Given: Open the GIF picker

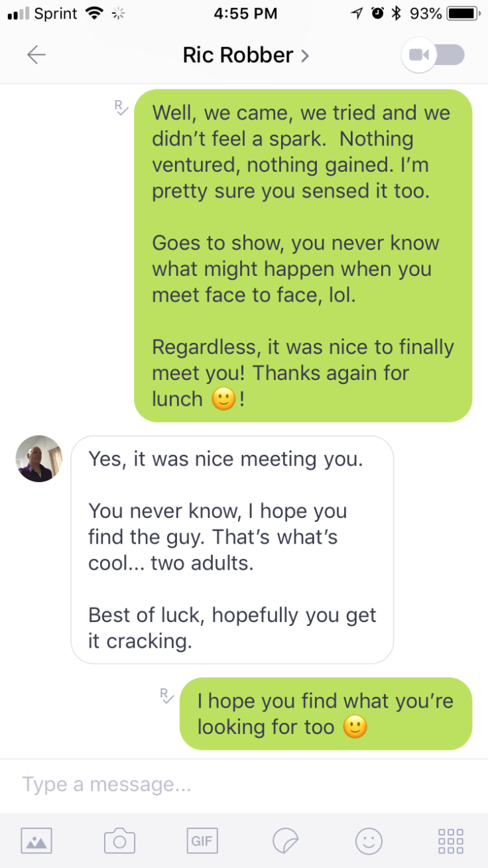Looking at the screenshot, I should 202,841.
